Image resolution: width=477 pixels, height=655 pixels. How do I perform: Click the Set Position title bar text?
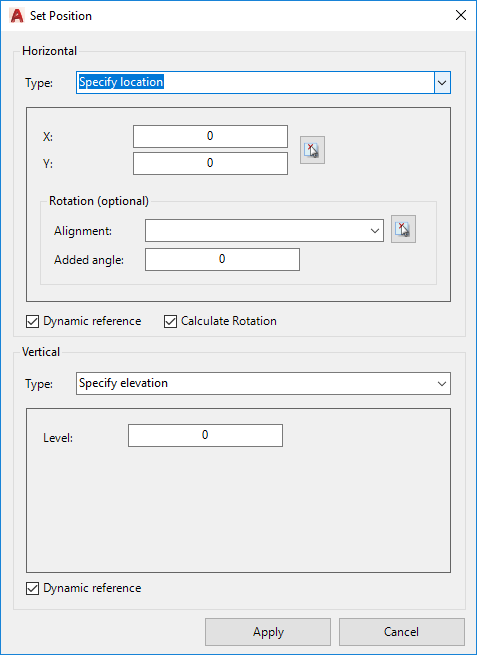click(x=61, y=16)
